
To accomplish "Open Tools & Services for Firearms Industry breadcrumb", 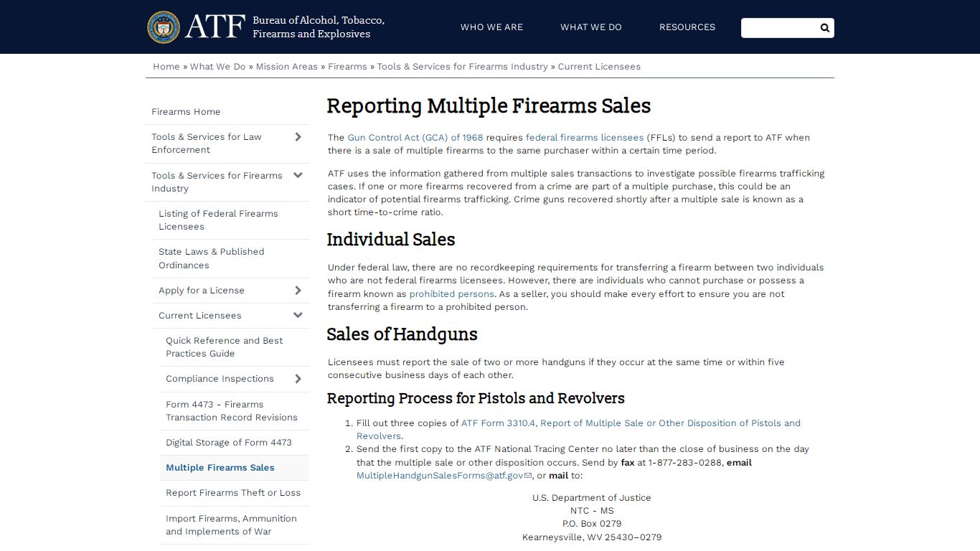I will coord(463,66).
